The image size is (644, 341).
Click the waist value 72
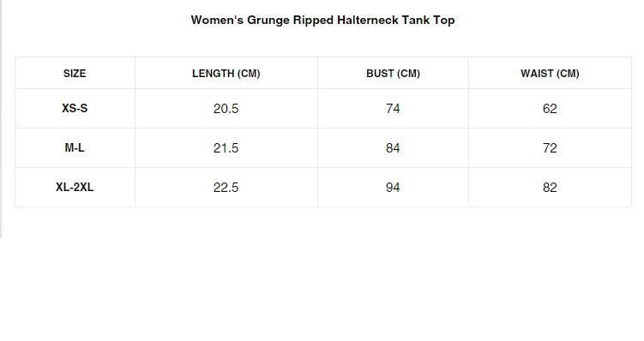550,148
